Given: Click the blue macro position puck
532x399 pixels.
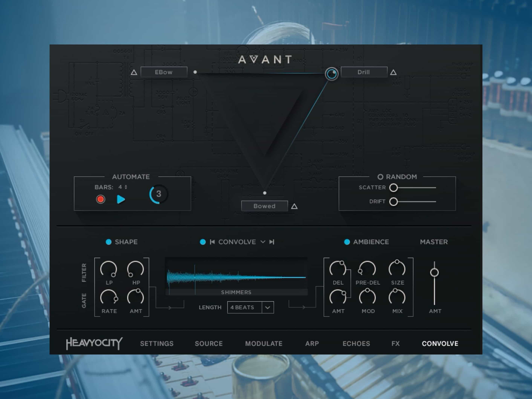Looking at the screenshot, I should pos(332,73).
